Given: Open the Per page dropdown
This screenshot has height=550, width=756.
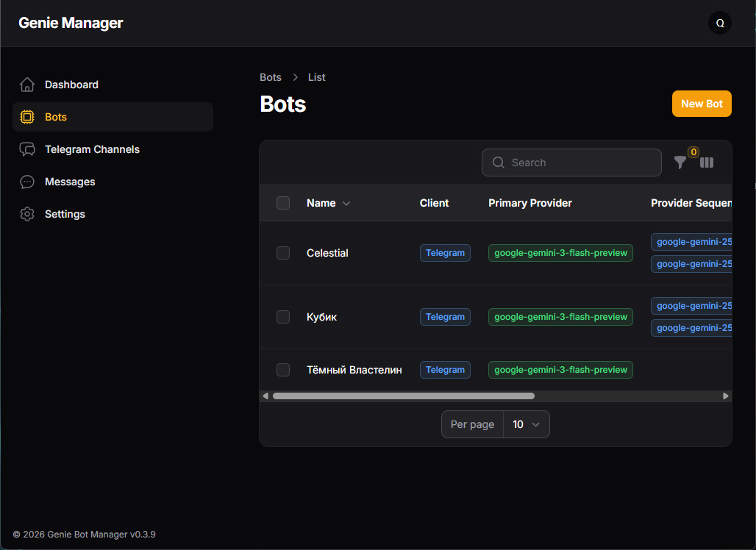Looking at the screenshot, I should (x=526, y=424).
